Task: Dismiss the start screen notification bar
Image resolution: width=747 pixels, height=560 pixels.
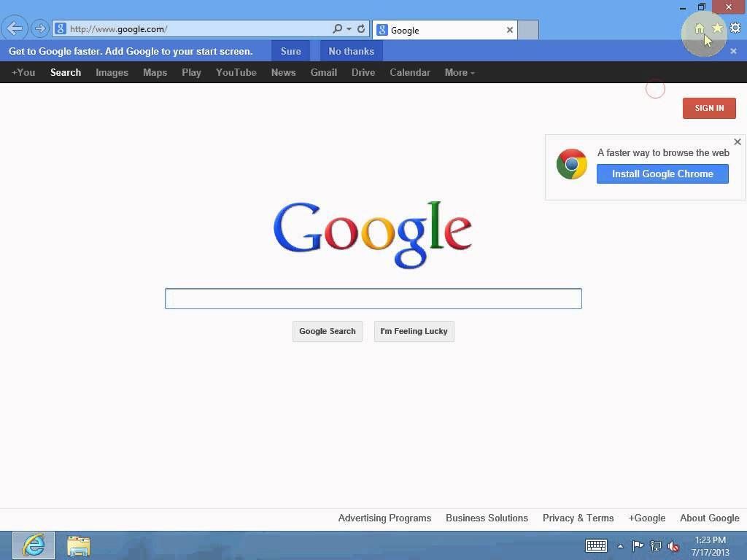Action: [734, 51]
